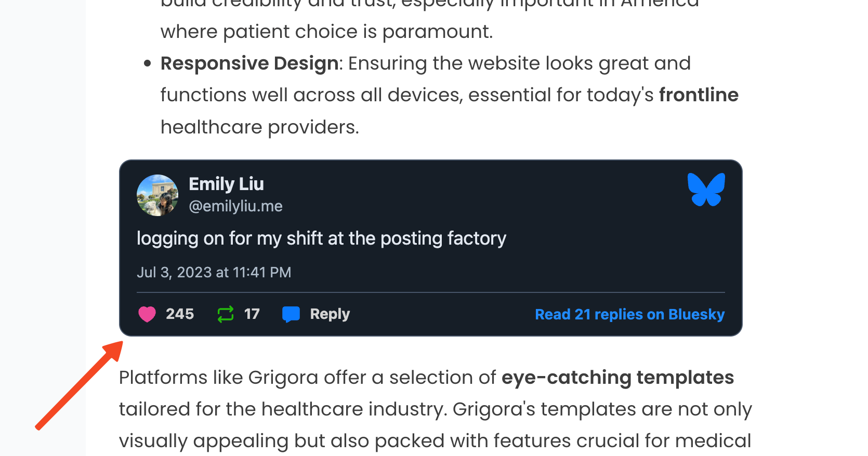
Task: Click the Bluesky butterfly logo
Action: (706, 189)
